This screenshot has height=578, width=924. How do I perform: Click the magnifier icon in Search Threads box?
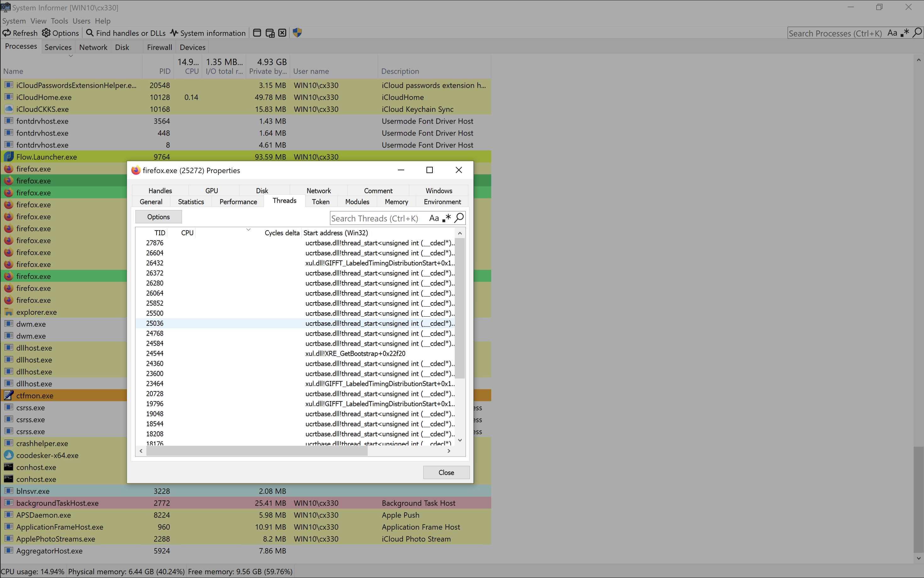pos(459,218)
